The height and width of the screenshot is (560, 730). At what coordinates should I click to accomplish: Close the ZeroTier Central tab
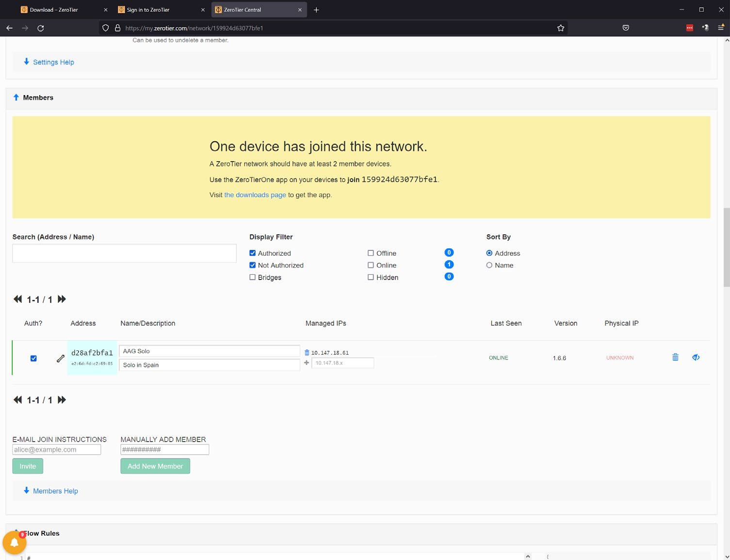(300, 10)
